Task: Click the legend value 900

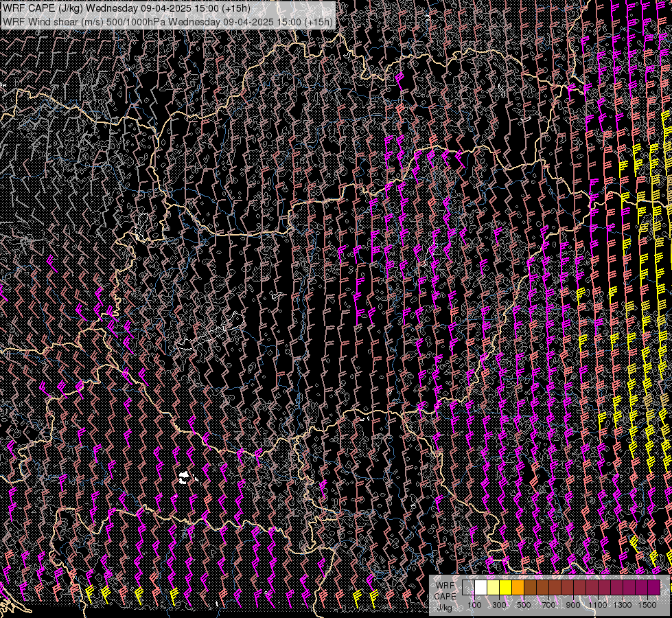Action: 573,605
